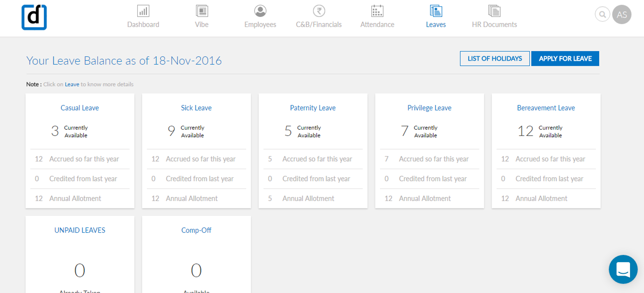Viewport: 644px width, 293px height.
Task: Click the Leave link in the note text
Action: click(x=72, y=84)
